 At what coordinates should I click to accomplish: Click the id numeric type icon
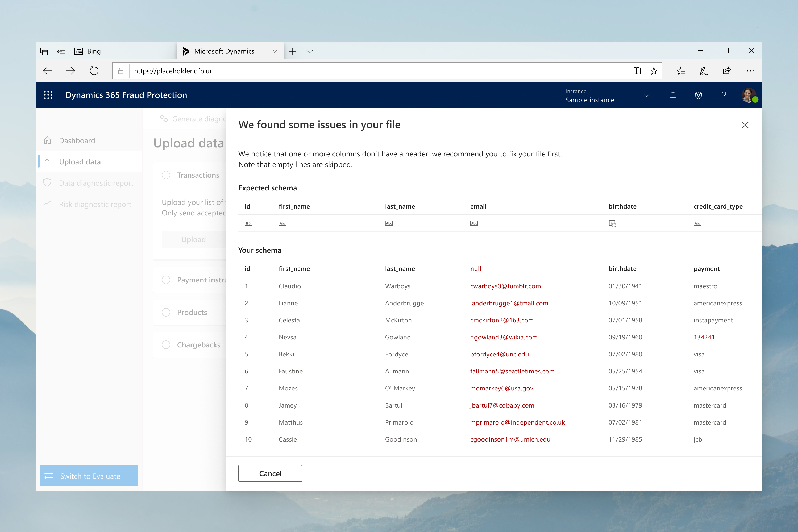click(x=248, y=223)
